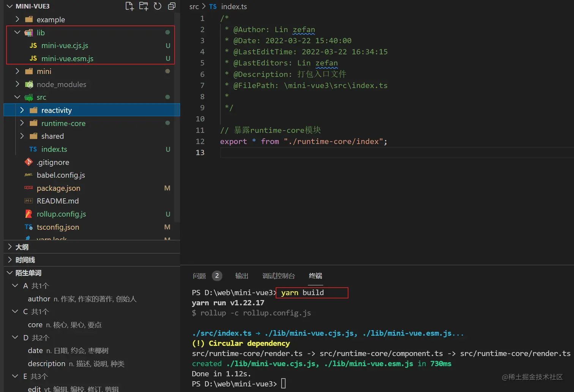Collapse the 'C 共1个' word group
Screen dimensions: 574x392
click(15, 311)
